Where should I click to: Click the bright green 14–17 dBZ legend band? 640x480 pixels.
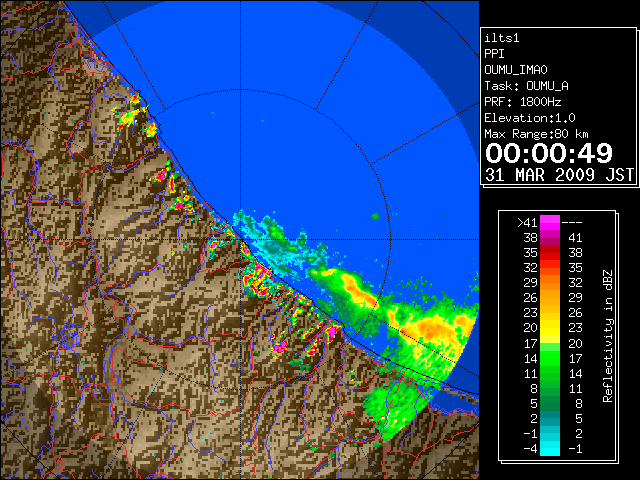pyautogui.click(x=550, y=358)
